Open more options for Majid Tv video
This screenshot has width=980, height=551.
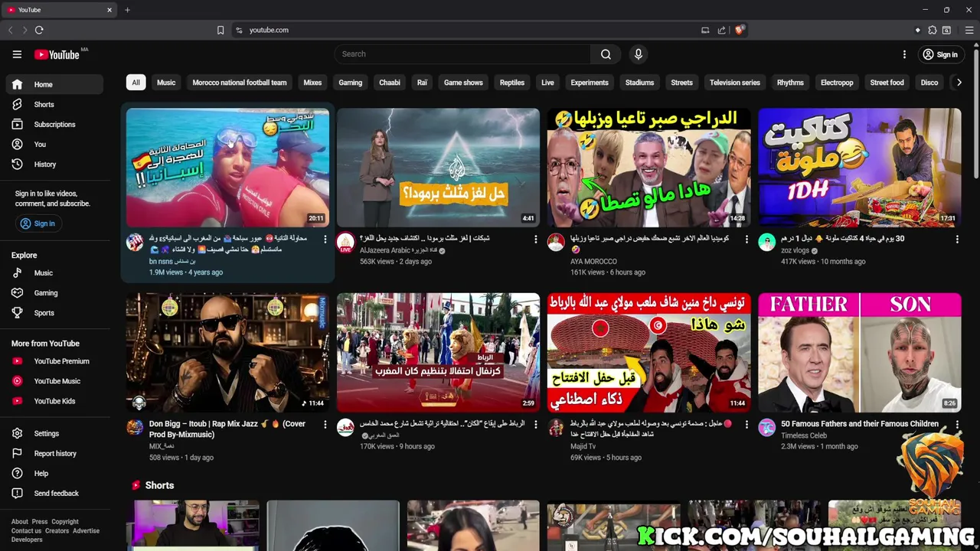point(746,424)
